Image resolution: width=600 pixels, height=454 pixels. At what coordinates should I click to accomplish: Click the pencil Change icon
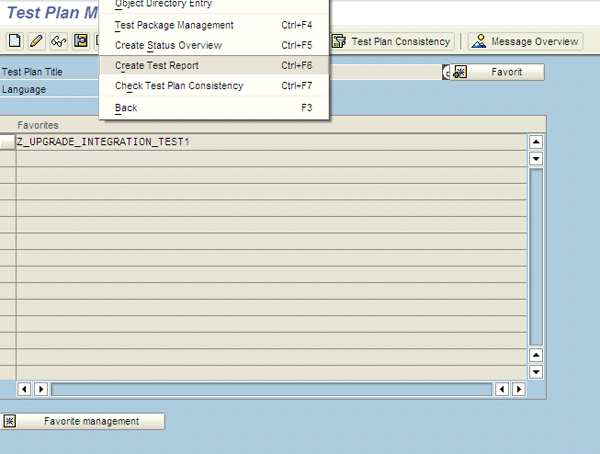tap(37, 41)
